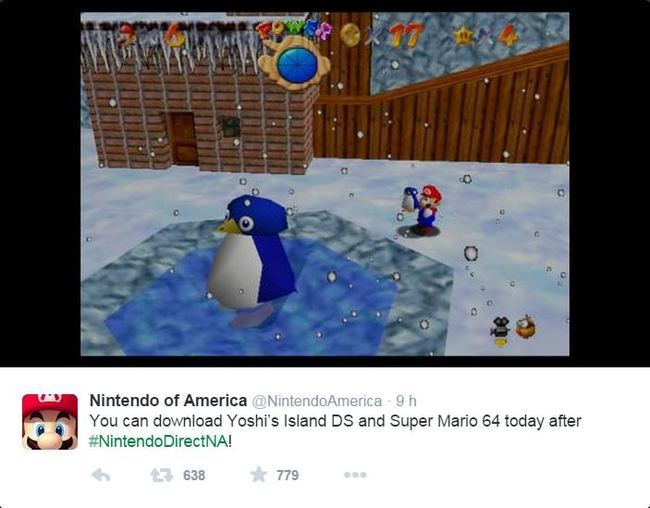Retweet using the retweet arrows icon
650x508 pixels.
click(x=162, y=475)
